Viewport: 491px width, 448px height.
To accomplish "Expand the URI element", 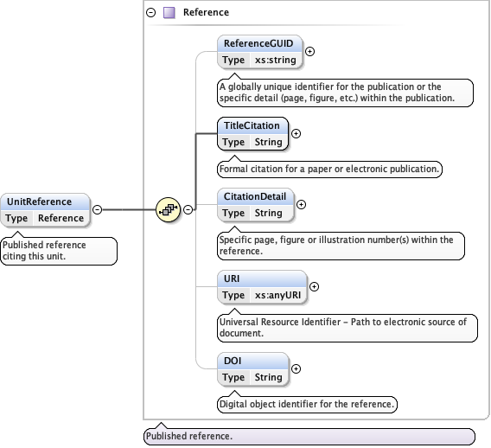I will 314,286.
